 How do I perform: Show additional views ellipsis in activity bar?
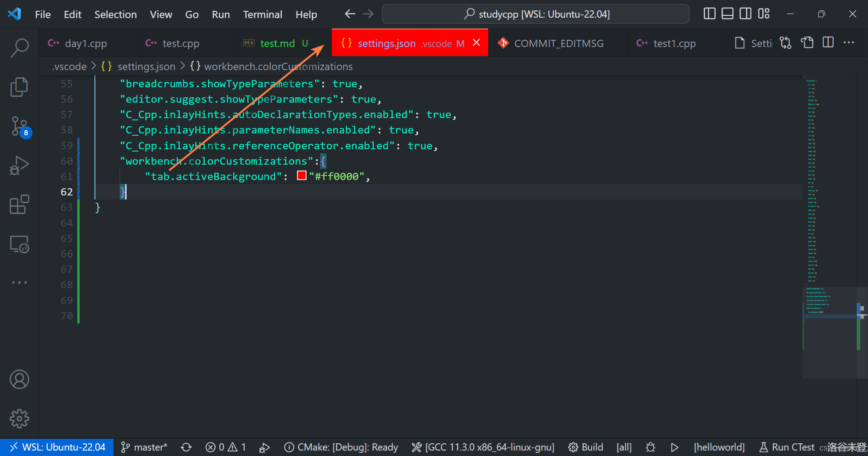[x=19, y=282]
